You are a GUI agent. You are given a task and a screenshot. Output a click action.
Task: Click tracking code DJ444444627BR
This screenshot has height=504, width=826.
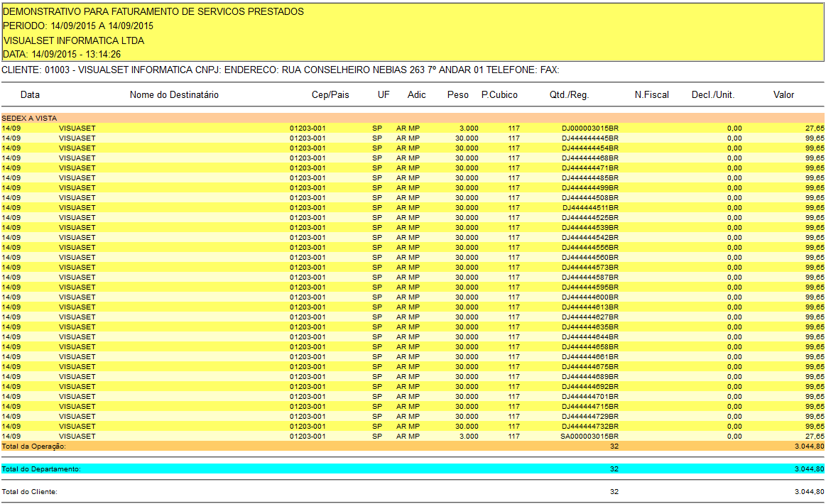(590, 317)
